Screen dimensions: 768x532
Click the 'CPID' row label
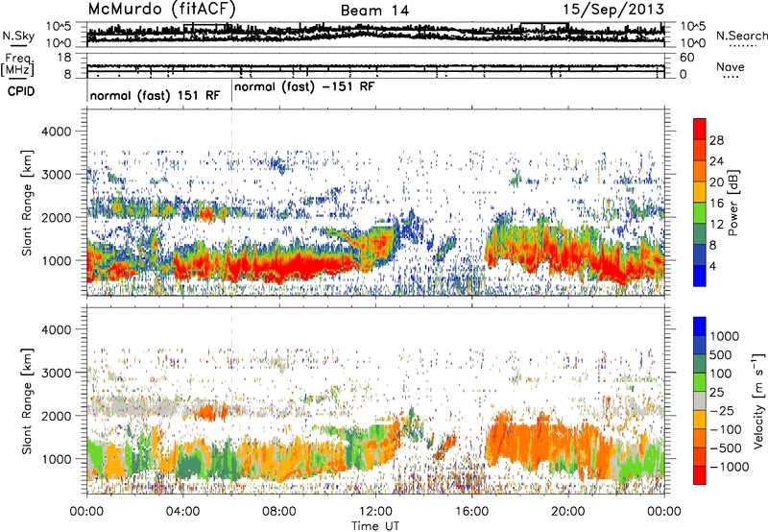(21, 91)
